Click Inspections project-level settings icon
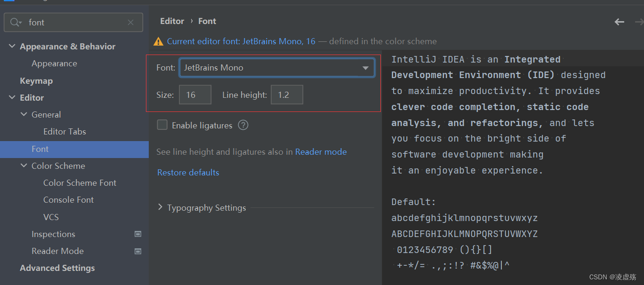This screenshot has width=644, height=285. pyautogui.click(x=138, y=234)
